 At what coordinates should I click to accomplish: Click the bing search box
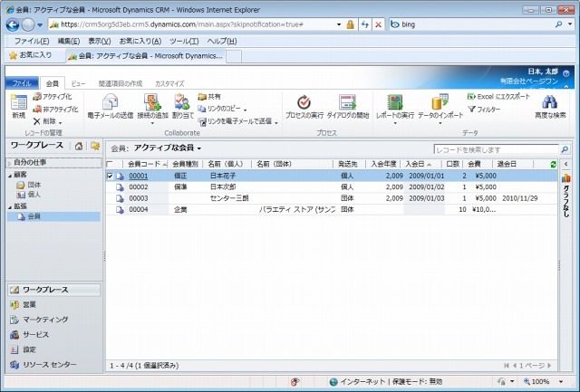(x=471, y=24)
